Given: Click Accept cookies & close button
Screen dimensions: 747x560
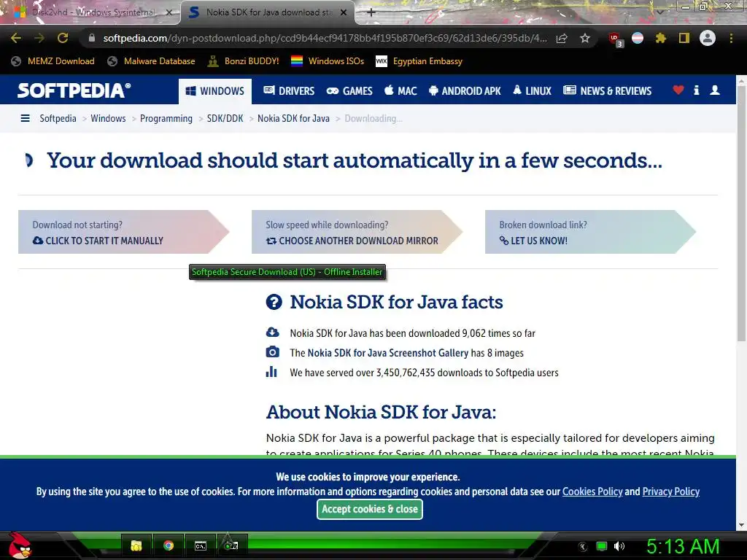Looking at the screenshot, I should (370, 509).
